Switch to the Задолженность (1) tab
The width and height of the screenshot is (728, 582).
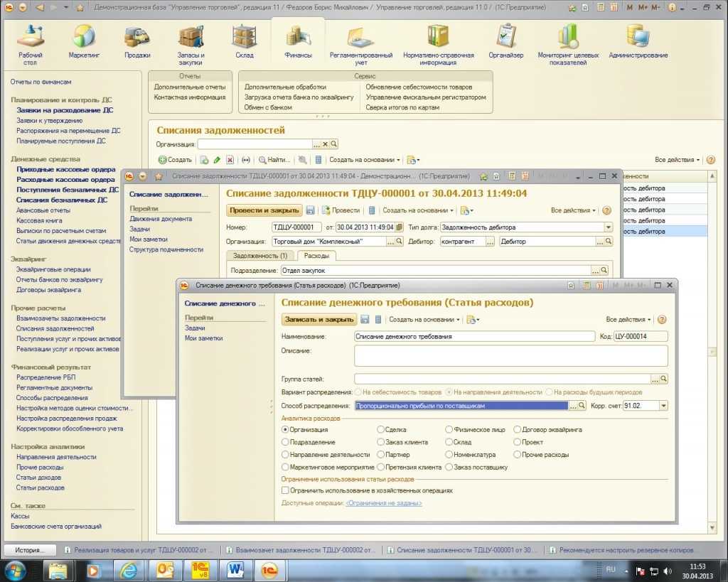click(x=259, y=255)
